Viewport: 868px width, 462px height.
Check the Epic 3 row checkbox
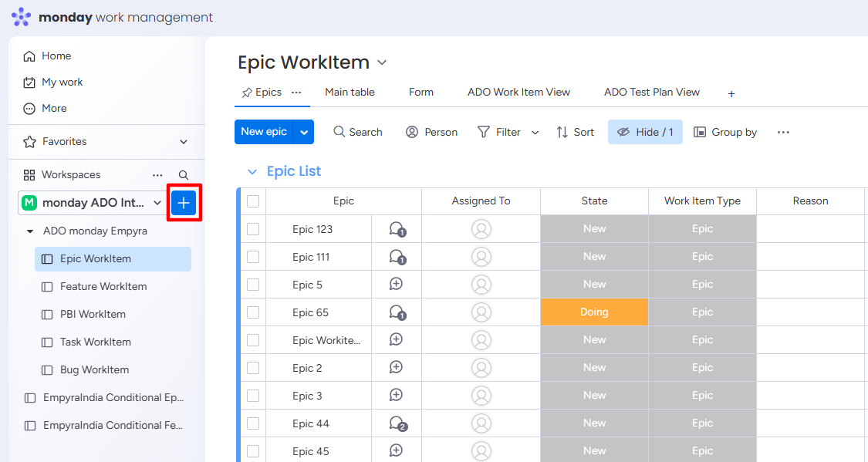pos(253,396)
